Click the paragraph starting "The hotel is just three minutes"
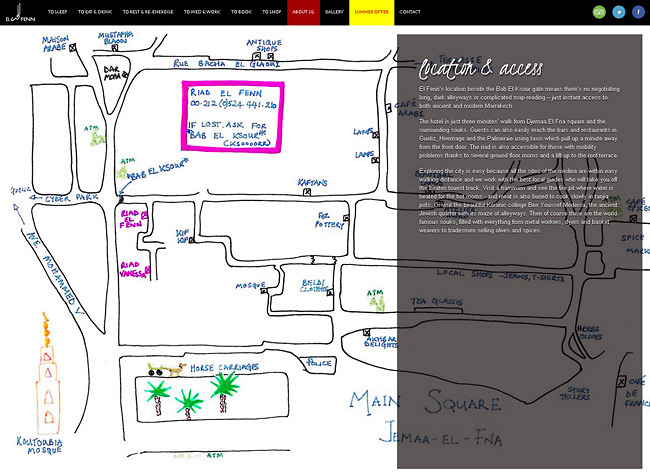This screenshot has width=650, height=472. coord(518,138)
